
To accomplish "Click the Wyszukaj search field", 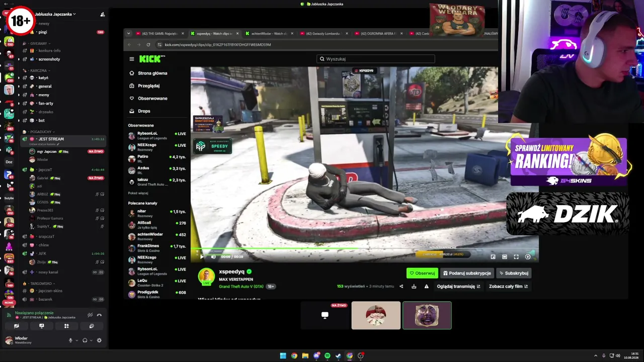I will tap(376, 59).
